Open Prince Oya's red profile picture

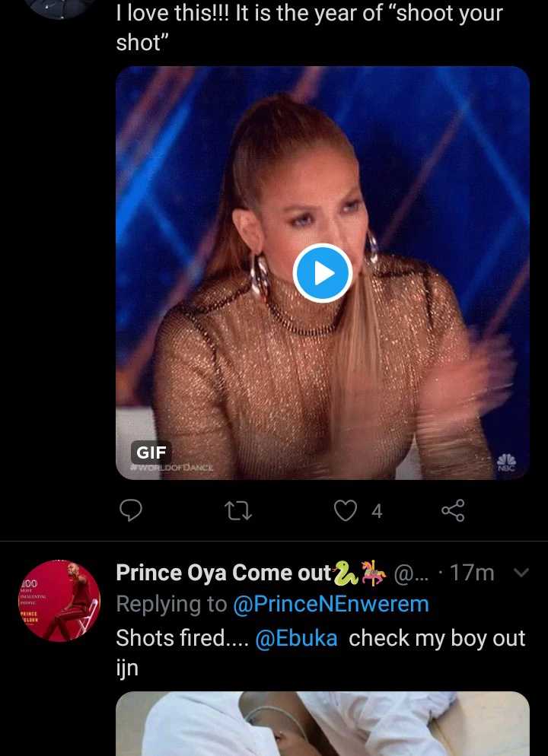(59, 601)
